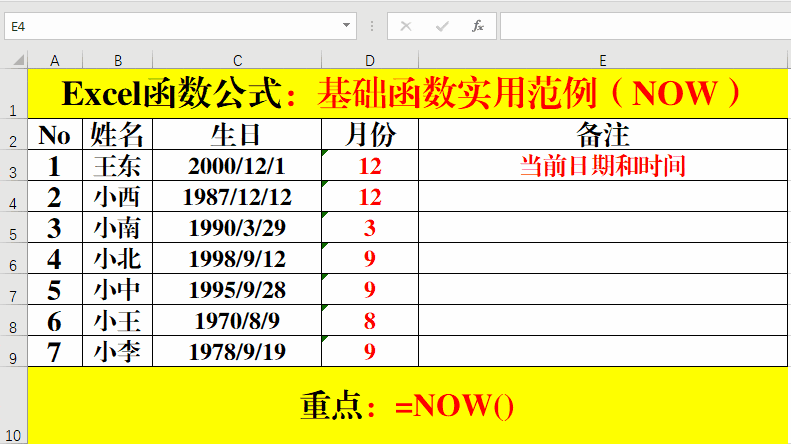Click the footer cell '重点：=NOW()'
The height and width of the screenshot is (444, 791).
408,406
